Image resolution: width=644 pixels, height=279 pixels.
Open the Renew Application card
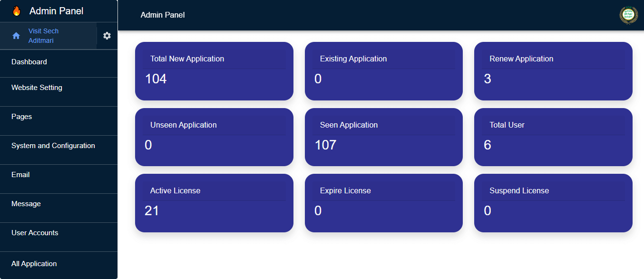click(553, 71)
